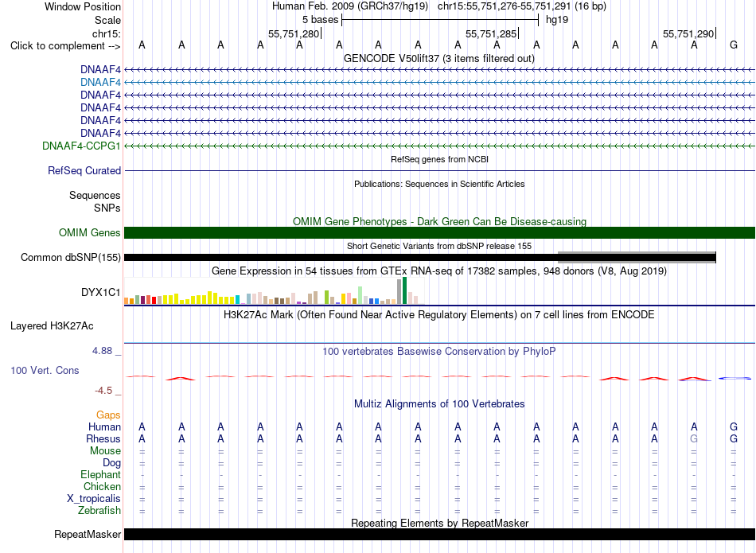Select the "Human" alignment row label
Viewport: 756px width, 553px height.
pos(104,426)
